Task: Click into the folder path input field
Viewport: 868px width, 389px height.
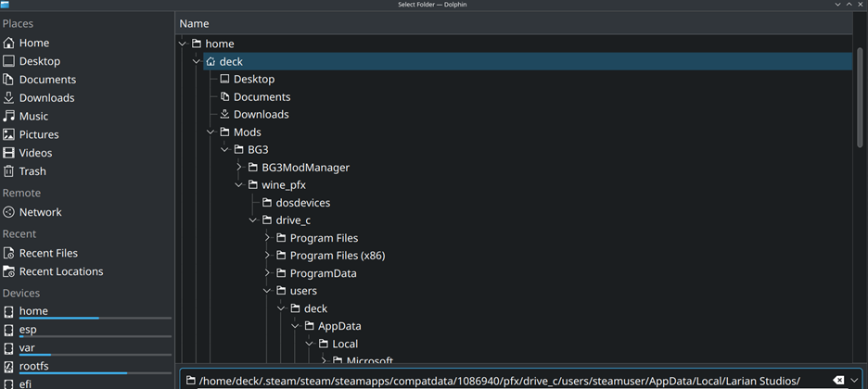Action: [x=501, y=381]
